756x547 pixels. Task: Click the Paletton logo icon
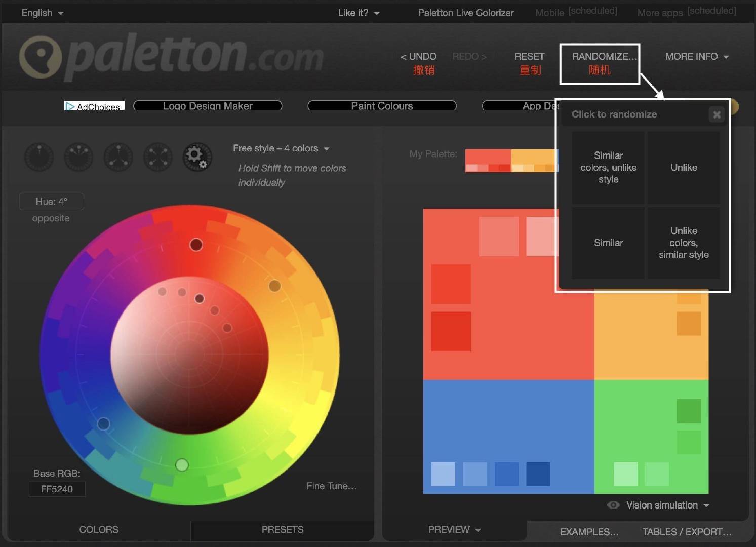[x=40, y=57]
